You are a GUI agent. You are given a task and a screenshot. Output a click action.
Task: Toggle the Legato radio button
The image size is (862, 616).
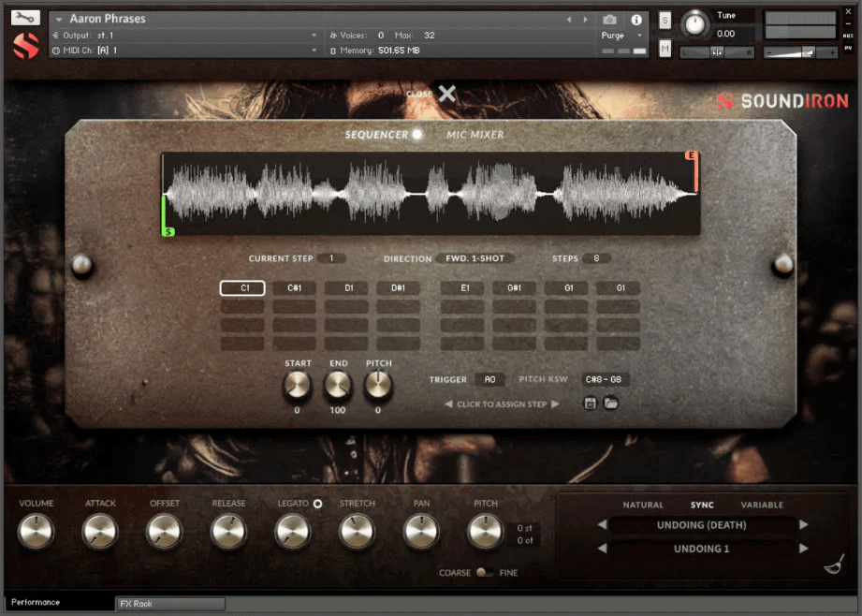(317, 504)
